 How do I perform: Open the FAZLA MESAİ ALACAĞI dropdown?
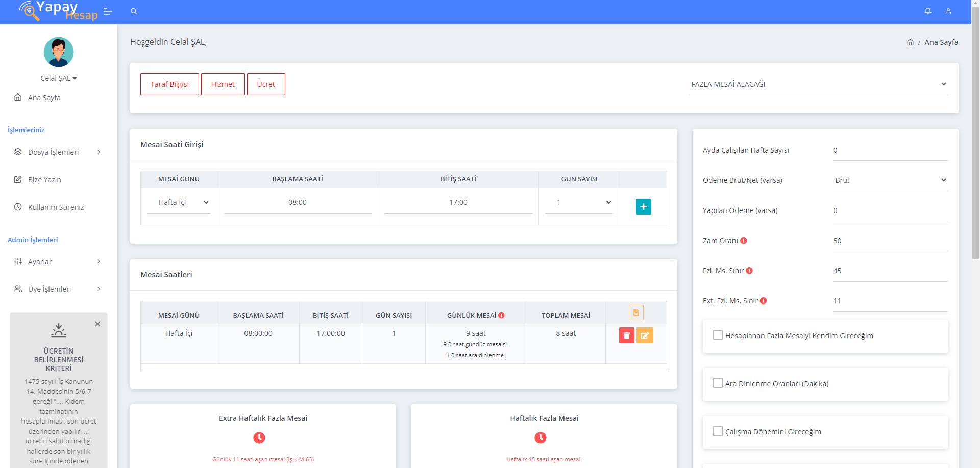pyautogui.click(x=818, y=84)
